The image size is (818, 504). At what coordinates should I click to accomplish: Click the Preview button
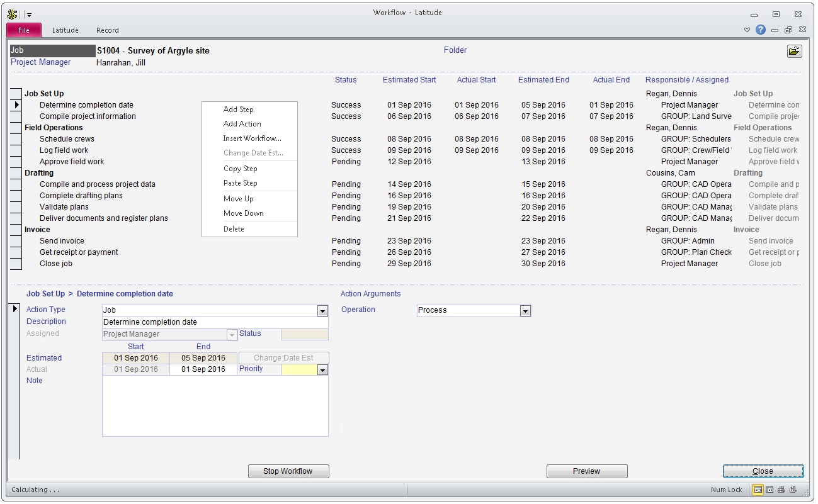click(586, 471)
